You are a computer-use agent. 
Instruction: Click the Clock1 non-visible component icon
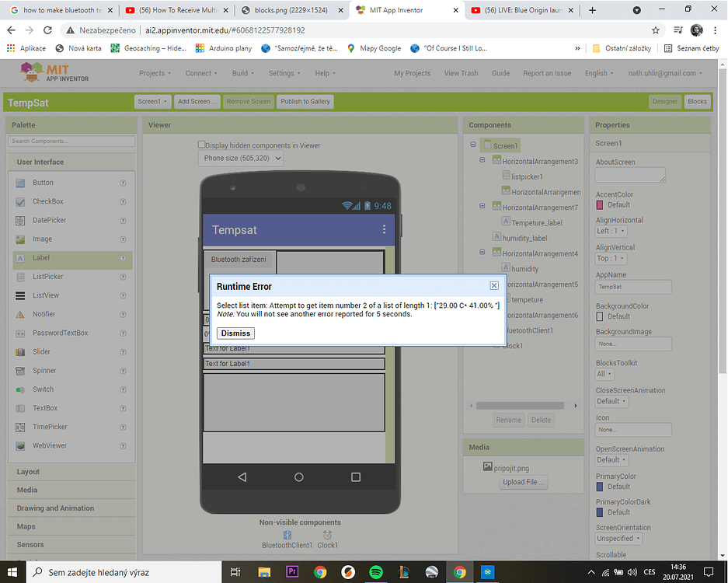(x=327, y=535)
